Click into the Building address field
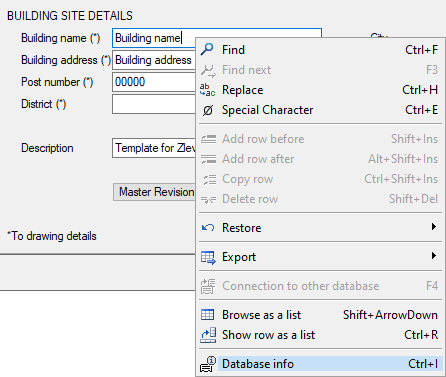 pyautogui.click(x=154, y=60)
